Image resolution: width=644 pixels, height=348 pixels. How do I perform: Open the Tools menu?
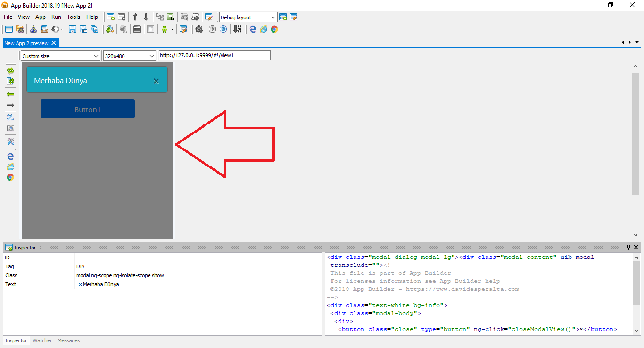tap(74, 17)
